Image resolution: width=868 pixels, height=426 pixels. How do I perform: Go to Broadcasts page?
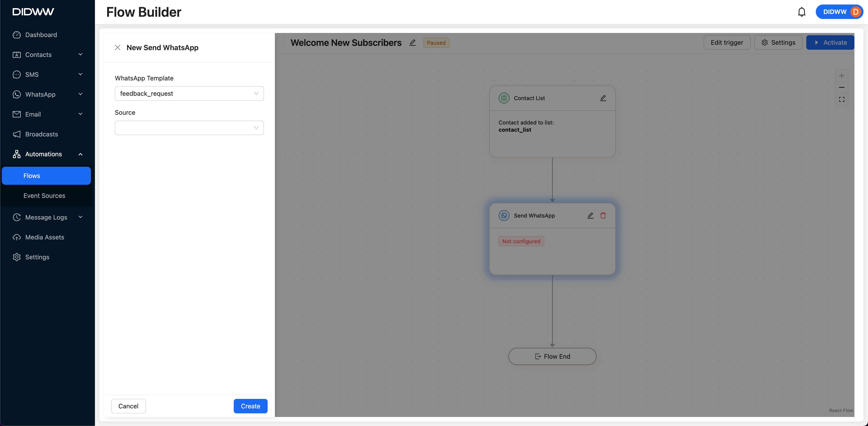41,134
